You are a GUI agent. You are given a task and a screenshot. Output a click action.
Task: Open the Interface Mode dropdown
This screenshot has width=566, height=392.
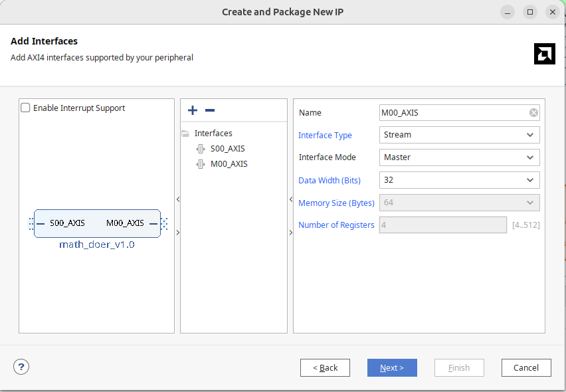pos(459,157)
